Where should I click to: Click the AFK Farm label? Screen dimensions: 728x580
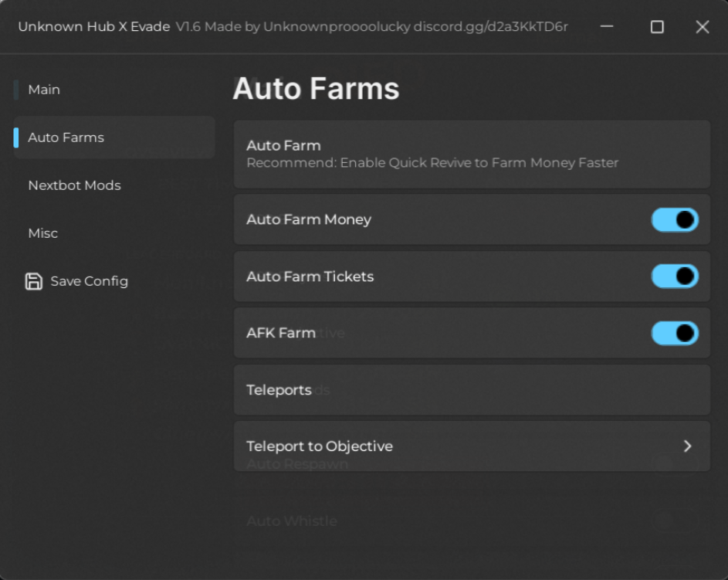(281, 333)
